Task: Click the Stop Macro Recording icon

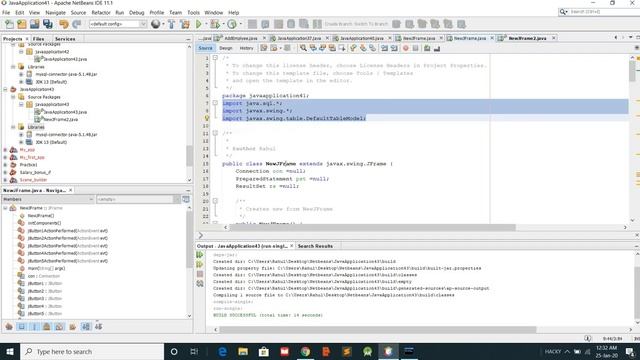Action: (x=416, y=48)
